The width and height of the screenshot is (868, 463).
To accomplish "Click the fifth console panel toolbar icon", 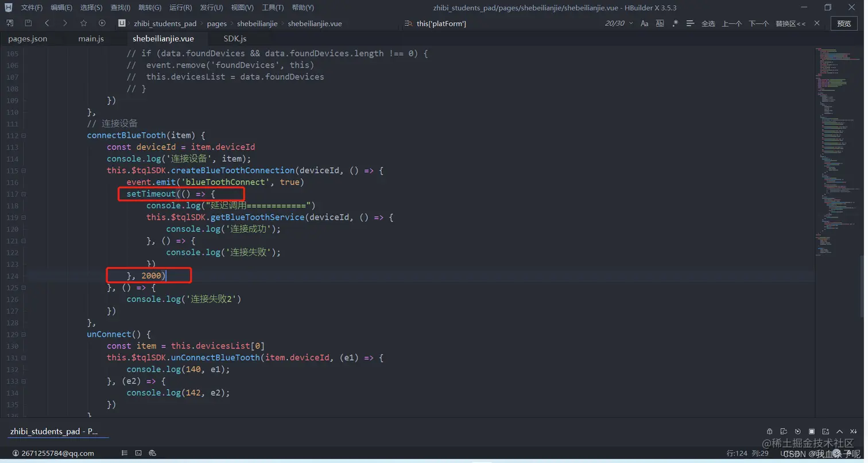I will (826, 431).
